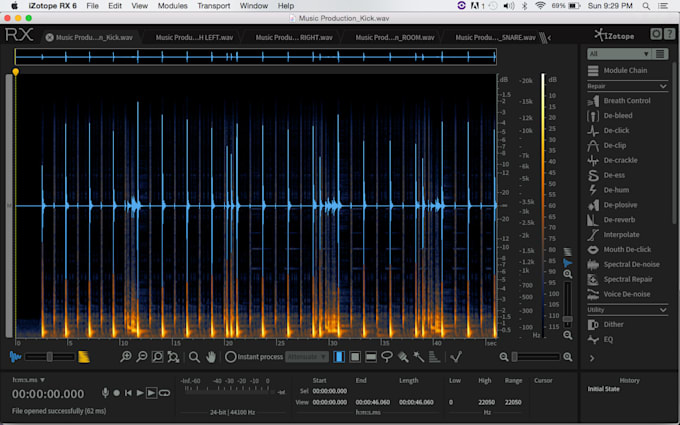Image resolution: width=680 pixels, height=425 pixels.
Task: Toggle the Frequency selection tool
Action: [371, 357]
